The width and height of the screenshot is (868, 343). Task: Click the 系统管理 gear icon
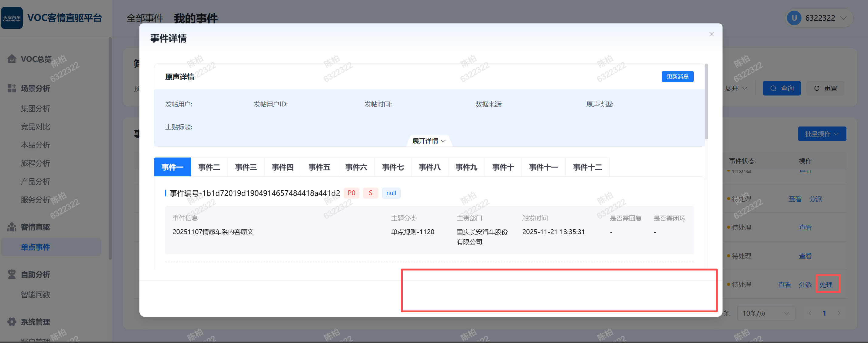coord(12,322)
